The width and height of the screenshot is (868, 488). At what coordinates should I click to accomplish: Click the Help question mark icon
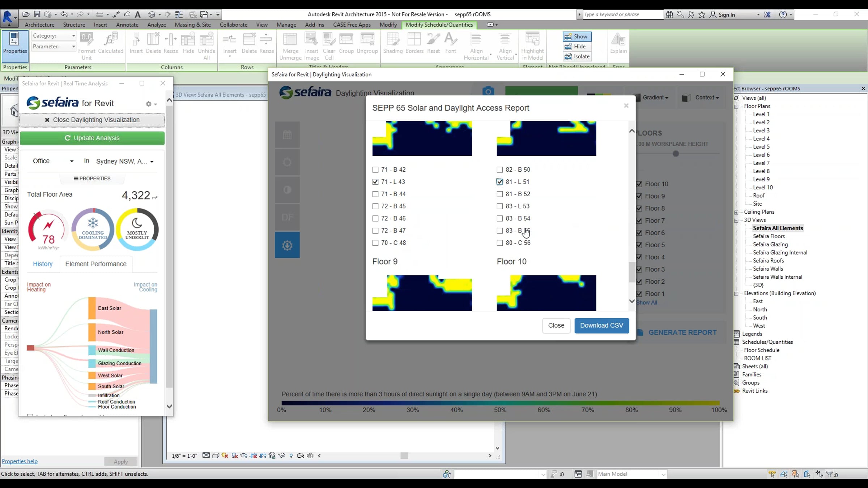pos(783,14)
